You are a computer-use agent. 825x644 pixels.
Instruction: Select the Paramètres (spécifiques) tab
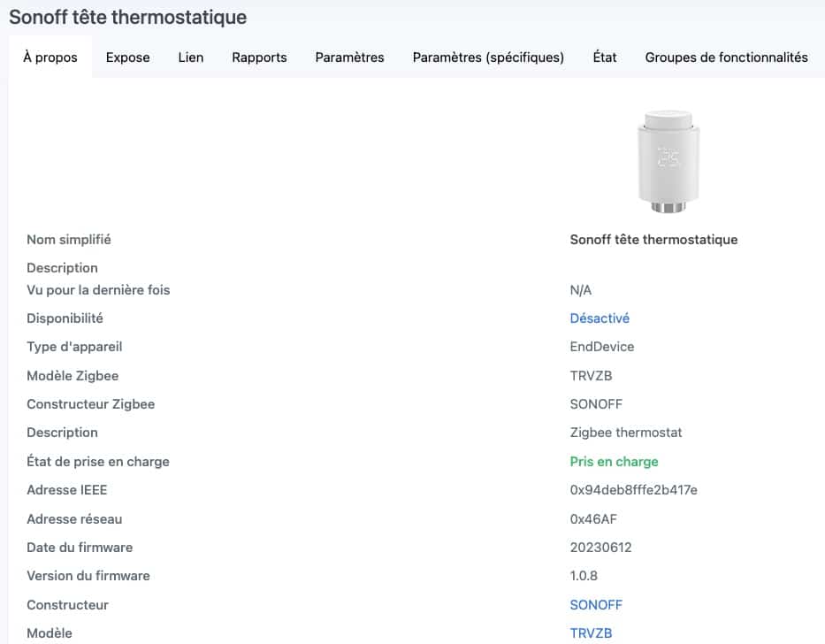point(488,57)
